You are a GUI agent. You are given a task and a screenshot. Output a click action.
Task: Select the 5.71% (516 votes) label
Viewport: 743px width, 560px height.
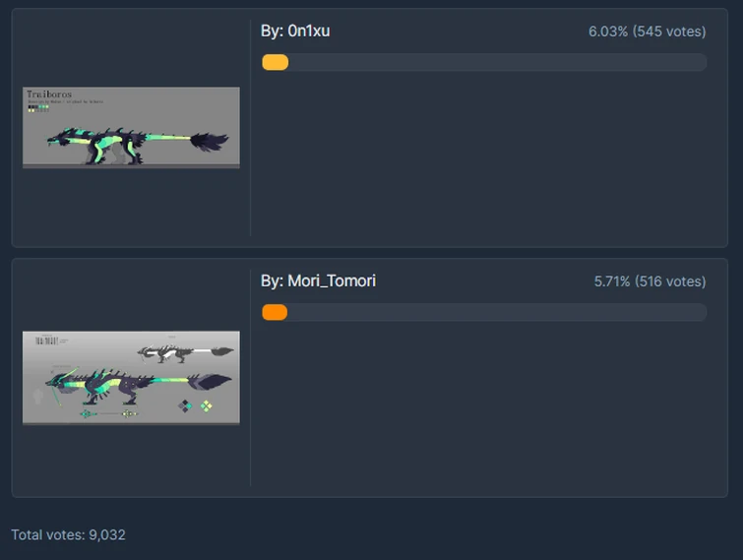click(650, 281)
